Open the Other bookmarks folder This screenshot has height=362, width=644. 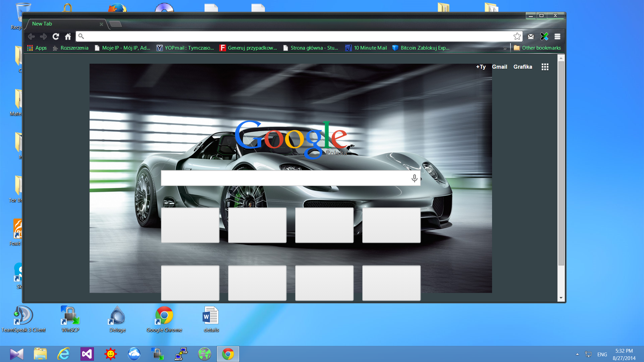click(x=537, y=48)
